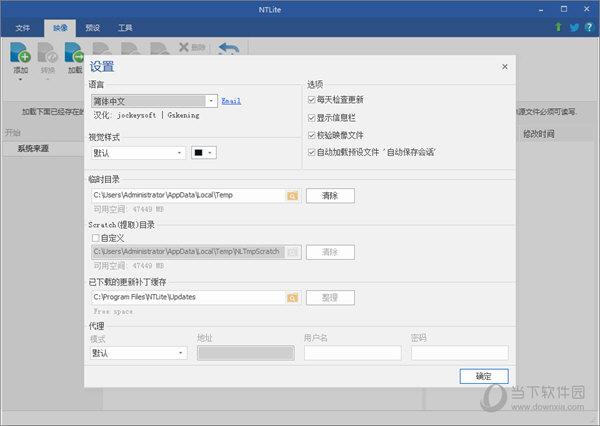Click greyed browse icon of Scratch directory
Viewport: 600px width, 426px height.
coord(292,252)
